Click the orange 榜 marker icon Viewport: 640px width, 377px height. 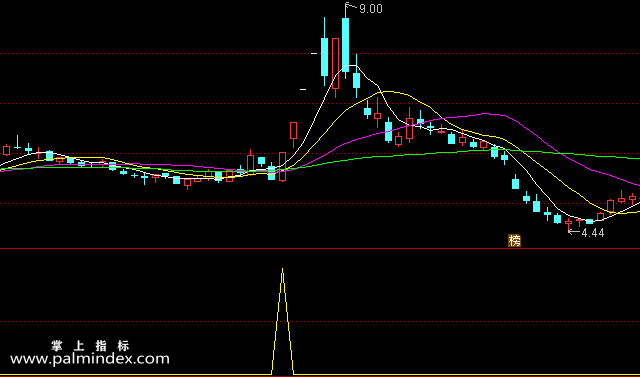pyautogui.click(x=514, y=241)
